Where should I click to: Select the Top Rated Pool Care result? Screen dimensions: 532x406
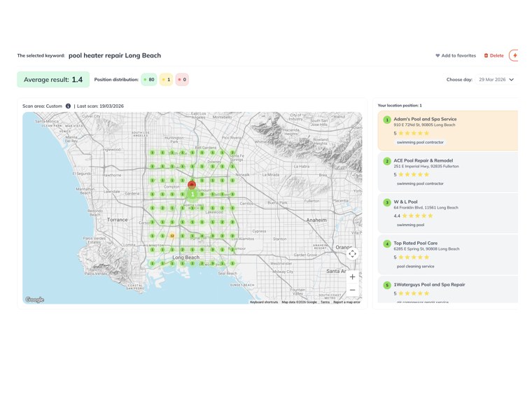pos(448,255)
